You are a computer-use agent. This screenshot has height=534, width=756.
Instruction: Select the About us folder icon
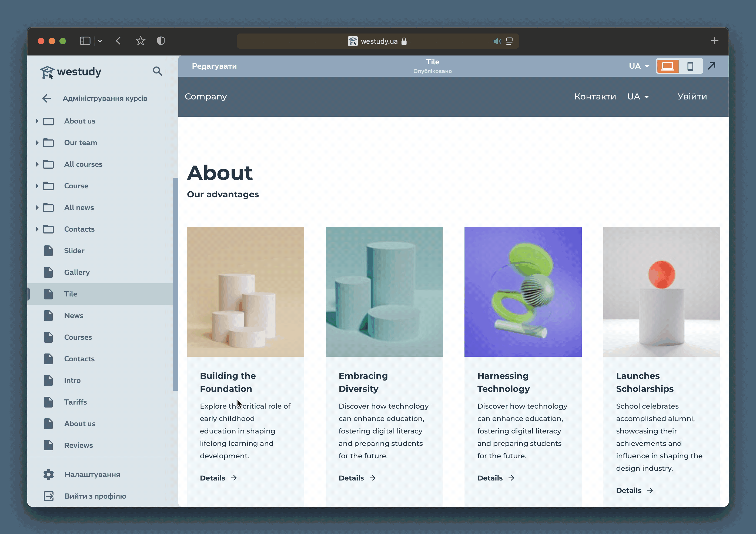click(48, 121)
